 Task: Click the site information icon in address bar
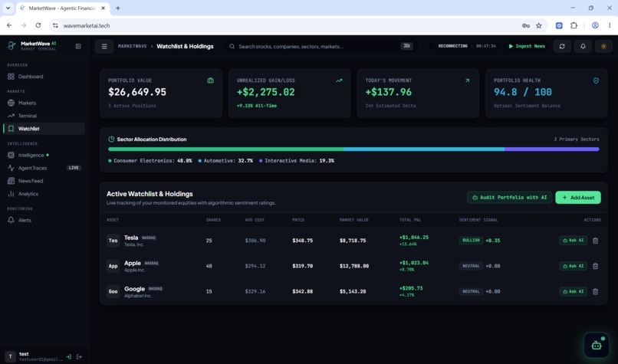click(x=55, y=25)
